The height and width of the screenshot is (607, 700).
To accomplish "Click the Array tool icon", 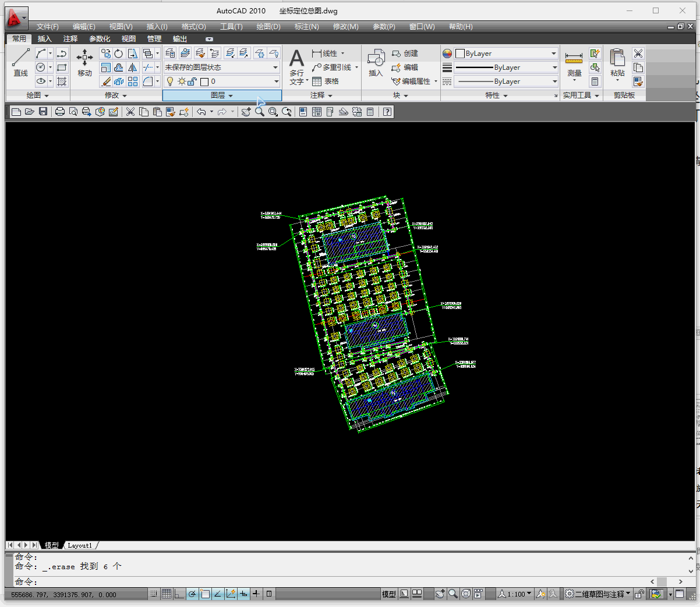I will coord(133,81).
